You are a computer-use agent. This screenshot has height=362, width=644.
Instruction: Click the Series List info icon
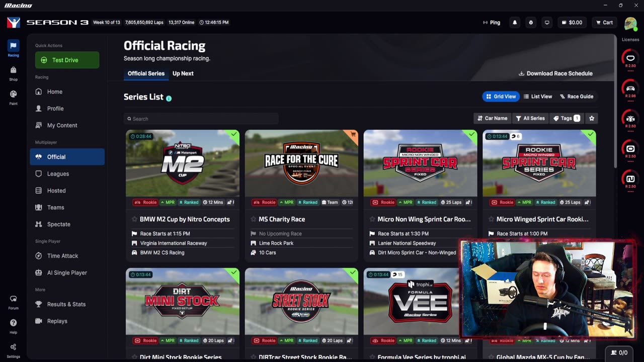point(169,98)
